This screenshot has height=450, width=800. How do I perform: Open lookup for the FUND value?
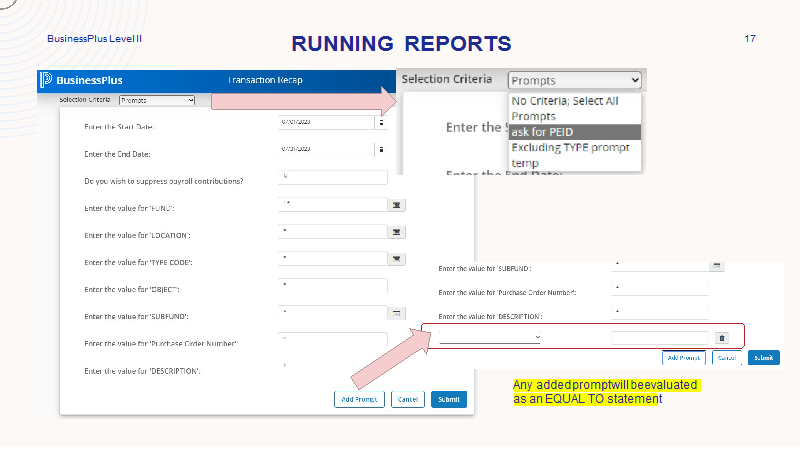(x=396, y=205)
